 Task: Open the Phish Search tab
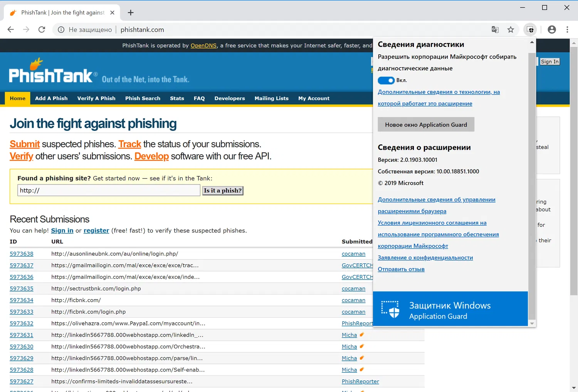pyautogui.click(x=143, y=99)
